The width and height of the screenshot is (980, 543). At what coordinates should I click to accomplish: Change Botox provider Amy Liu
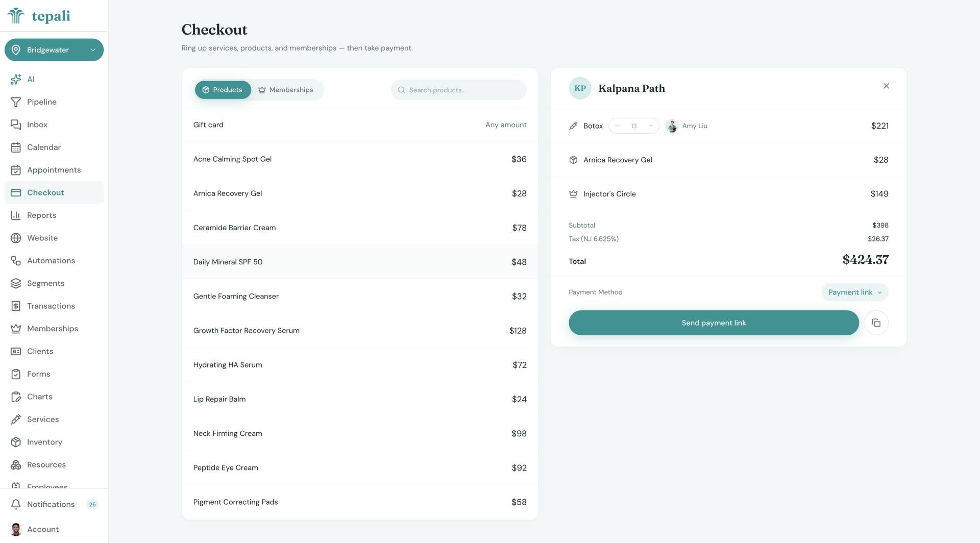(687, 126)
